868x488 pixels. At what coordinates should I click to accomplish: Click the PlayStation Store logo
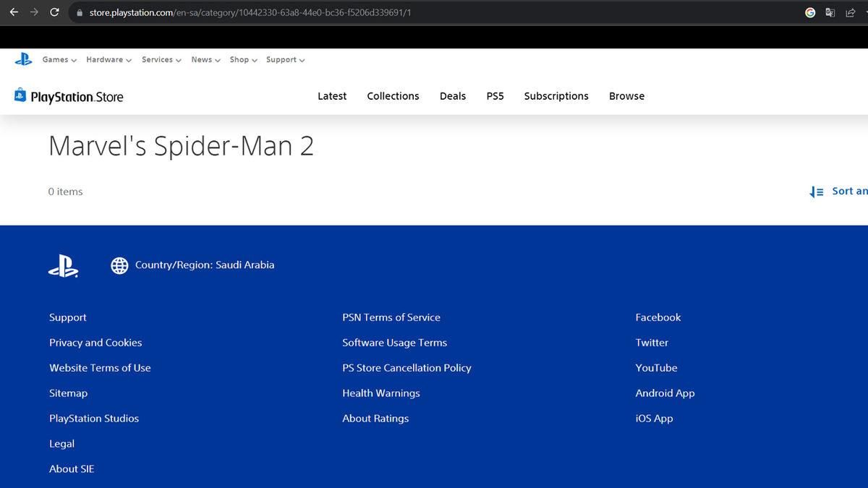tap(69, 95)
